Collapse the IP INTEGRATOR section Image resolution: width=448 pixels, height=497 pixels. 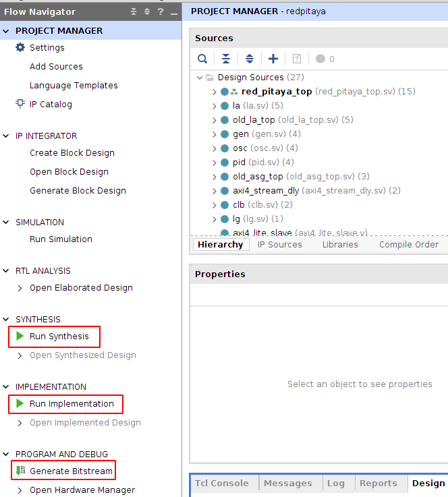[5, 136]
